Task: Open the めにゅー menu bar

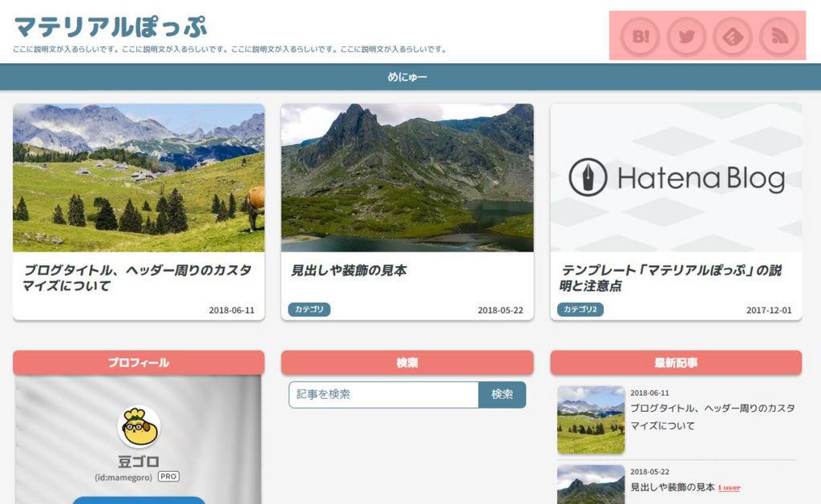Action: pos(407,77)
